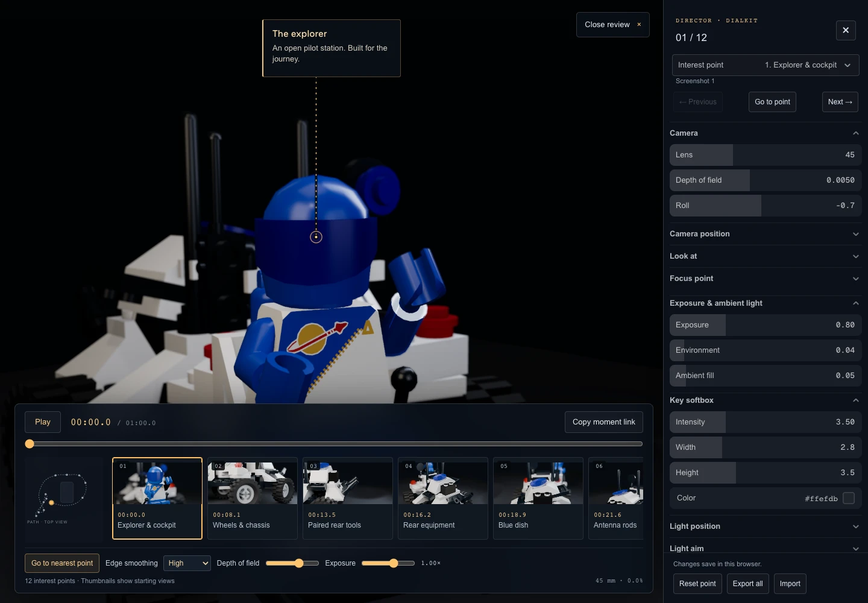Expand the Focus point section
This screenshot has width=868, height=603.
765,279
